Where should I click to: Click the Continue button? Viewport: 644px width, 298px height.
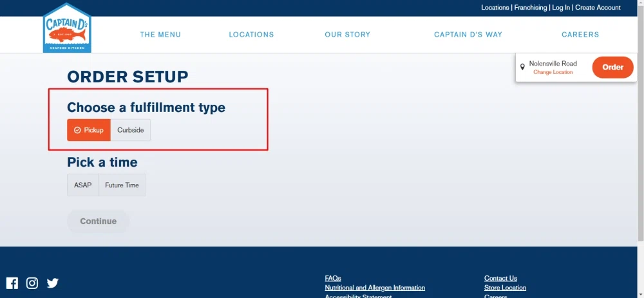click(98, 221)
